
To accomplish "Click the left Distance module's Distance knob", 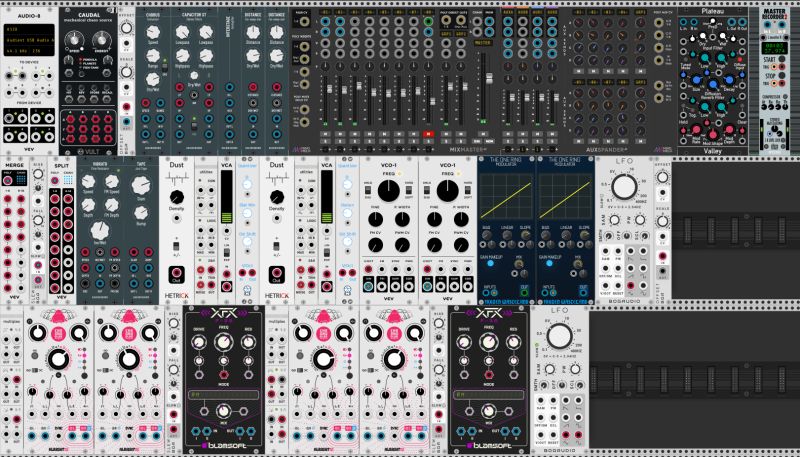I will [x=253, y=33].
